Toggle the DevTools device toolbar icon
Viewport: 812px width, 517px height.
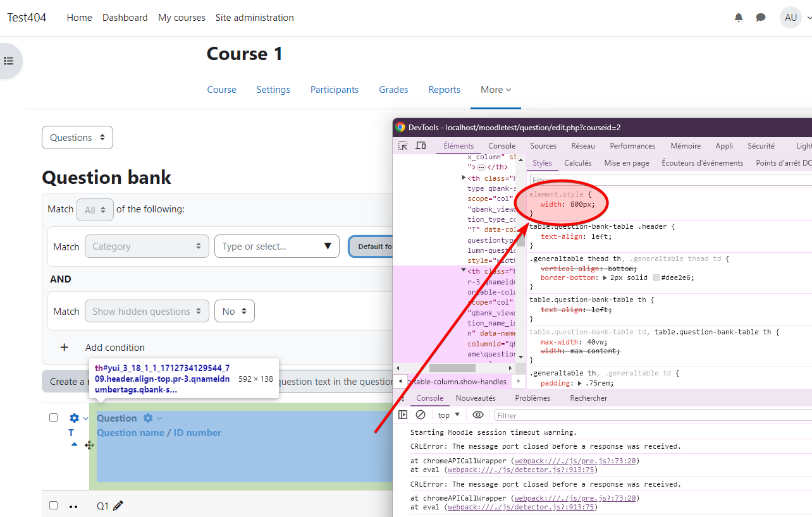tap(421, 145)
